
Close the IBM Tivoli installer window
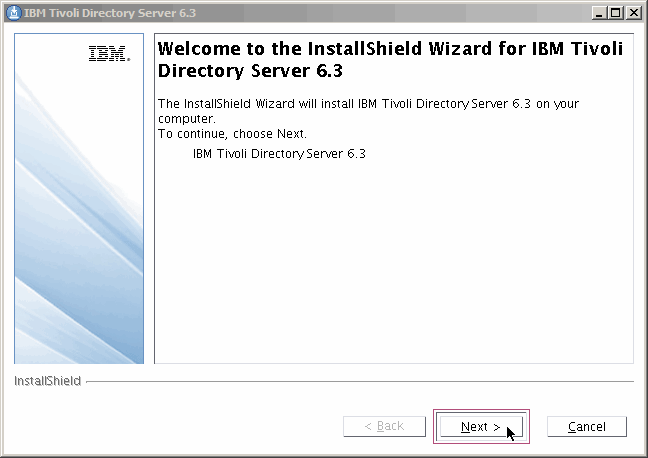[x=632, y=12]
